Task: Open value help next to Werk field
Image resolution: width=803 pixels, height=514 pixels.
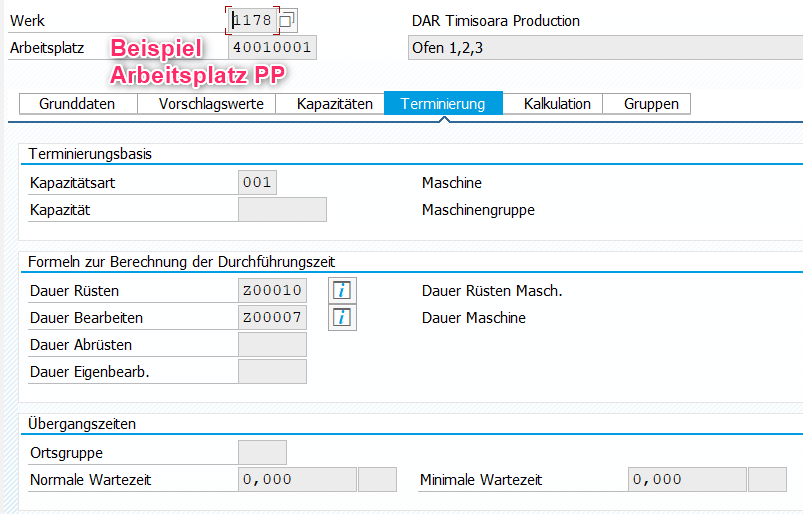Action: 287,20
